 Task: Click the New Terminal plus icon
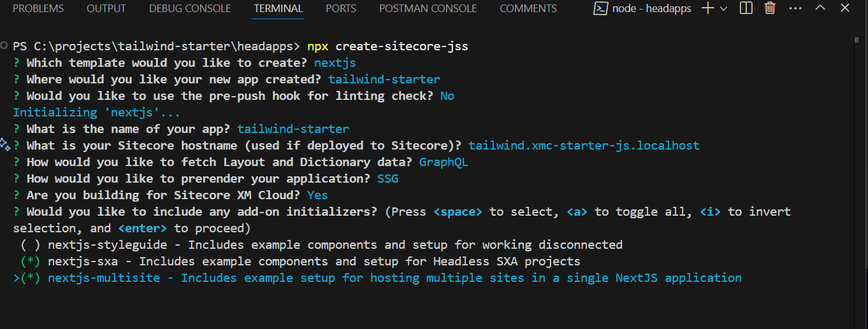[707, 8]
